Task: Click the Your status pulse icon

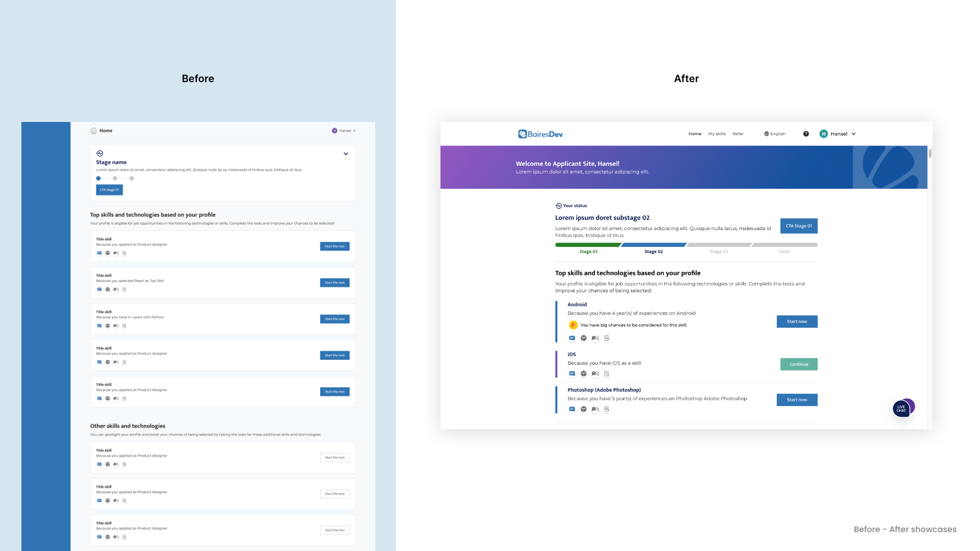Action: click(558, 206)
